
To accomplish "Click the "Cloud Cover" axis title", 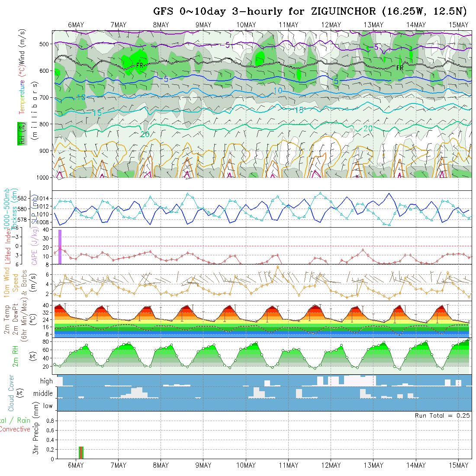I will tap(12, 393).
